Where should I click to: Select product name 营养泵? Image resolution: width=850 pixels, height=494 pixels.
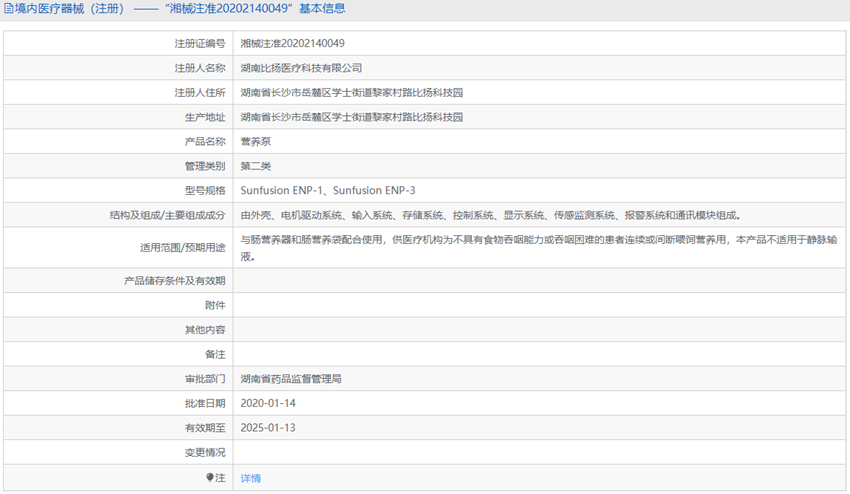pyautogui.click(x=255, y=142)
